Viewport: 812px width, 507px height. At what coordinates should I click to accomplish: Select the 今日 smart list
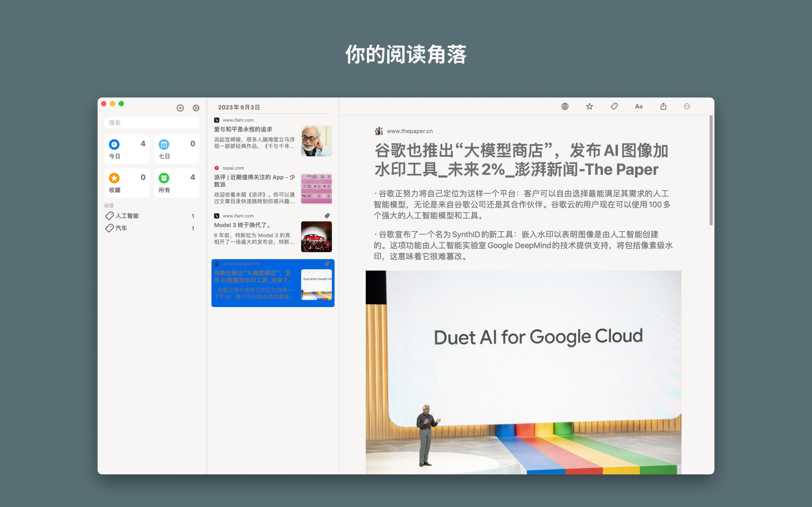(127, 150)
